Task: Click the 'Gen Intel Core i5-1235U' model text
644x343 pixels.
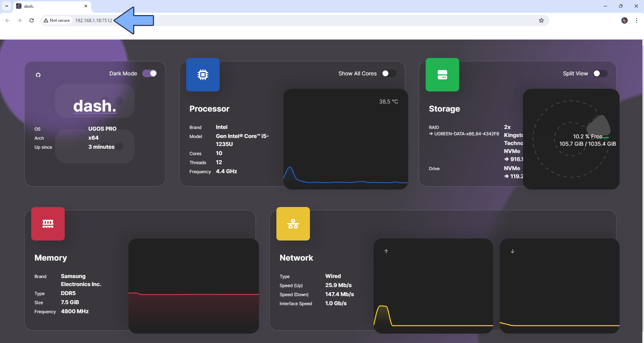Action: click(242, 140)
